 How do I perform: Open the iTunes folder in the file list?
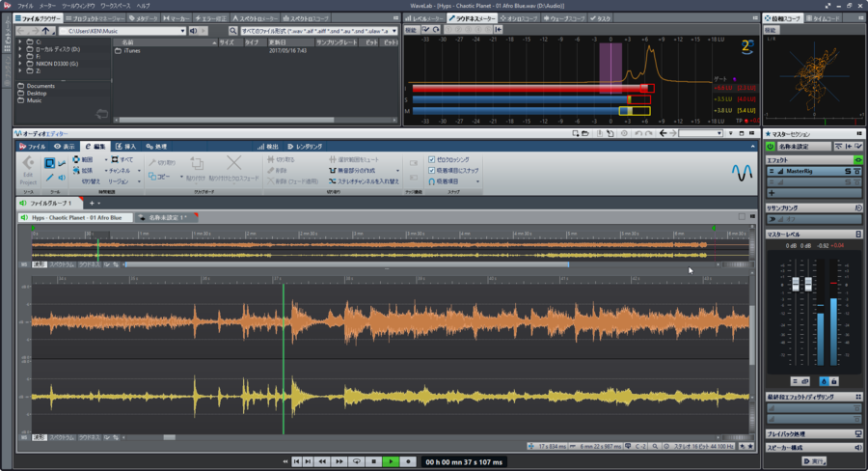tap(128, 51)
